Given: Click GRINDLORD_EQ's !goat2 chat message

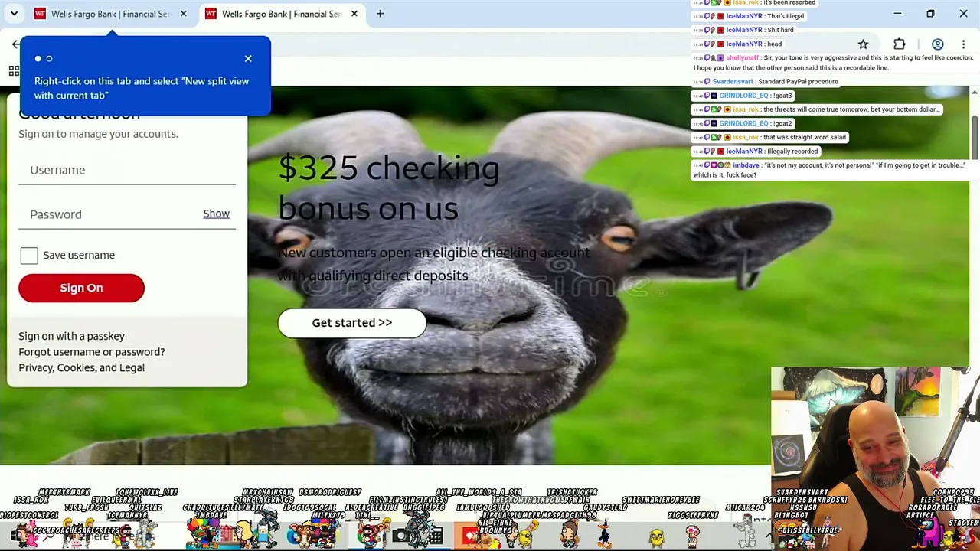Looking at the screenshot, I should pyautogui.click(x=743, y=123).
